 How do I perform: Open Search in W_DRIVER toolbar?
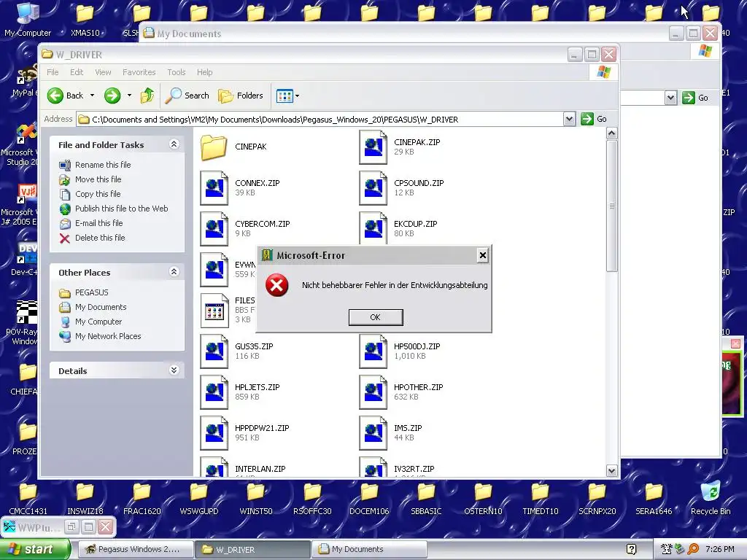pos(187,96)
